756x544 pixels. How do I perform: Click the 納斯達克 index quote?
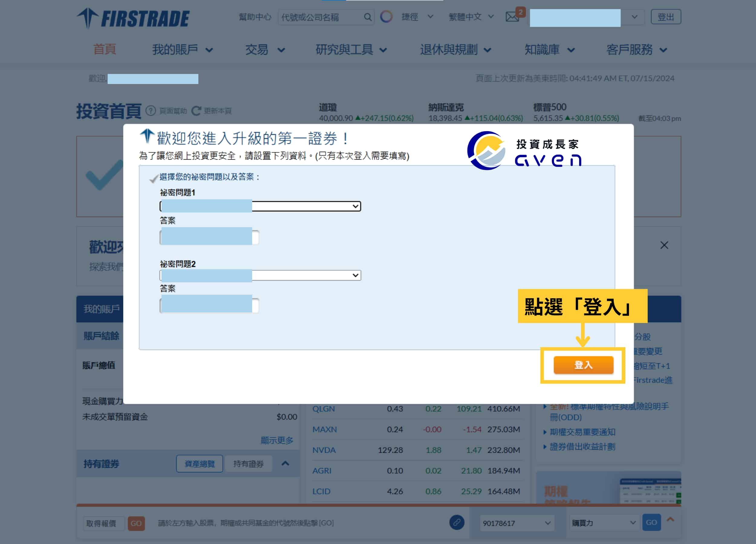pyautogui.click(x=475, y=113)
